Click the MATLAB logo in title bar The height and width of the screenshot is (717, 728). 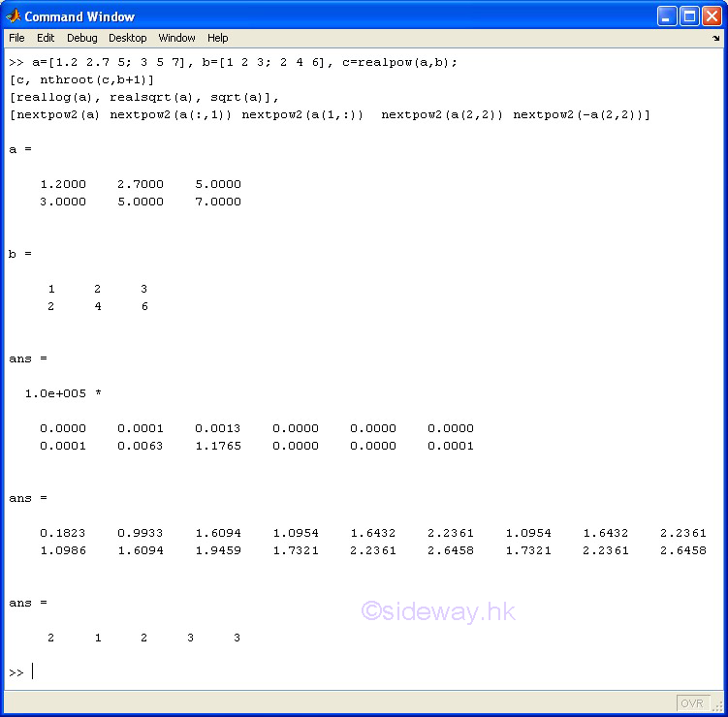point(14,16)
